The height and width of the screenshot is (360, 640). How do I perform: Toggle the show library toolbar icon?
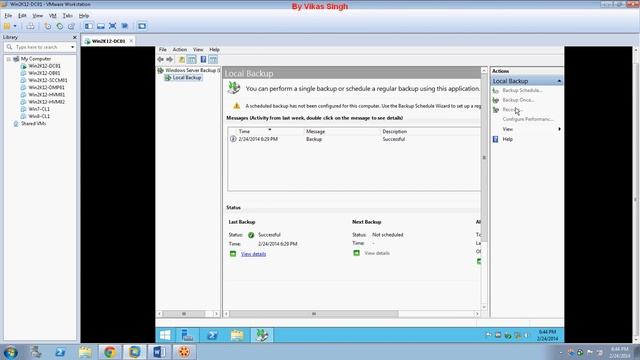89,26
